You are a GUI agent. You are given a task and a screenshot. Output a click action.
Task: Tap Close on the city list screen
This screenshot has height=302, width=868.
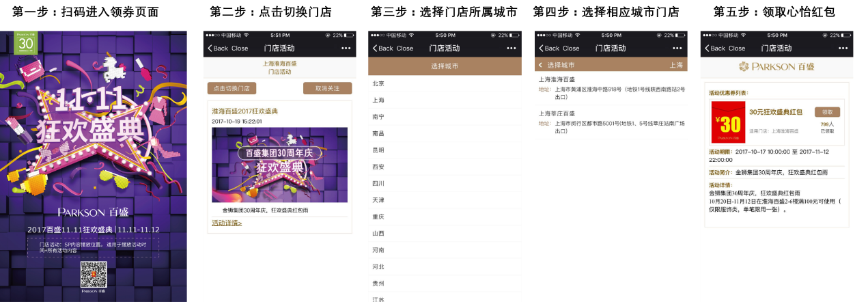click(405, 49)
